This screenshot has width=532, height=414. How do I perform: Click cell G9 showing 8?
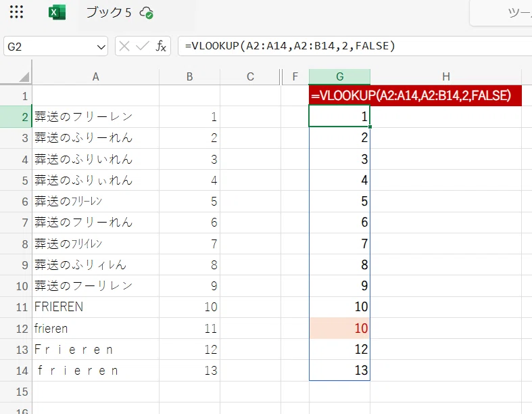click(339, 265)
